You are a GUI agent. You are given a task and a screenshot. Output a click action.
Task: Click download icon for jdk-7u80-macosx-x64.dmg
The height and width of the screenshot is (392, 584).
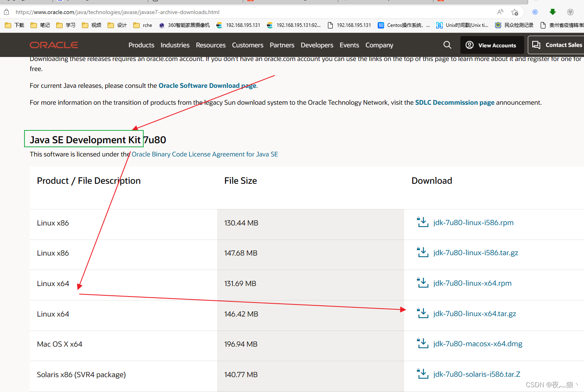pyautogui.click(x=423, y=343)
